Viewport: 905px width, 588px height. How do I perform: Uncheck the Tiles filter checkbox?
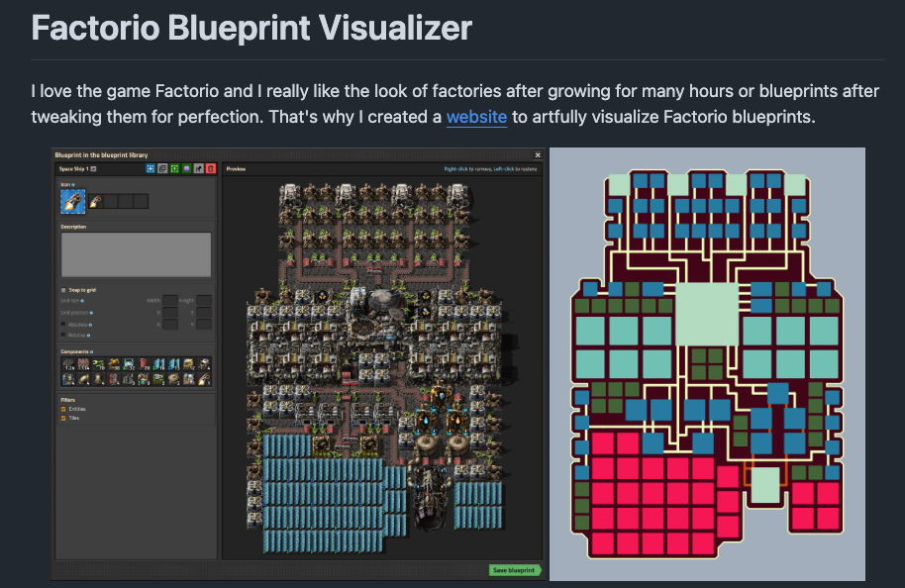click(64, 417)
